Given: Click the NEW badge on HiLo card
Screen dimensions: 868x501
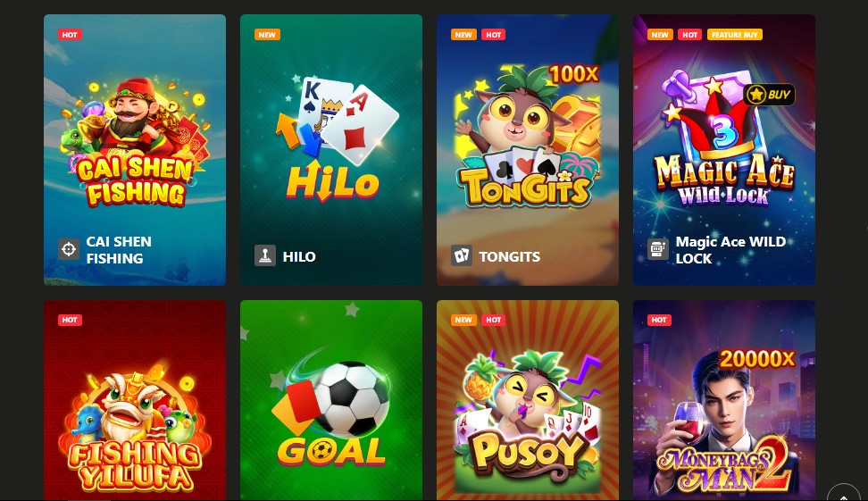Looking at the screenshot, I should click(267, 34).
